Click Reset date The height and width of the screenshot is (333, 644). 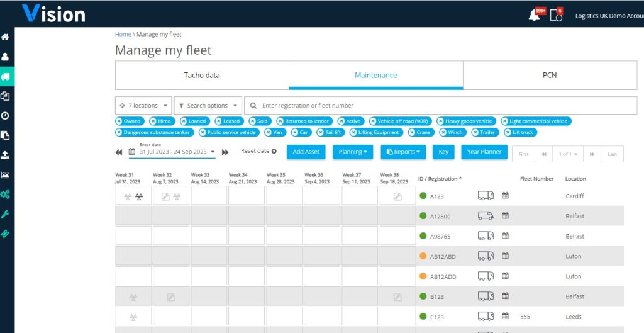pyautogui.click(x=258, y=151)
